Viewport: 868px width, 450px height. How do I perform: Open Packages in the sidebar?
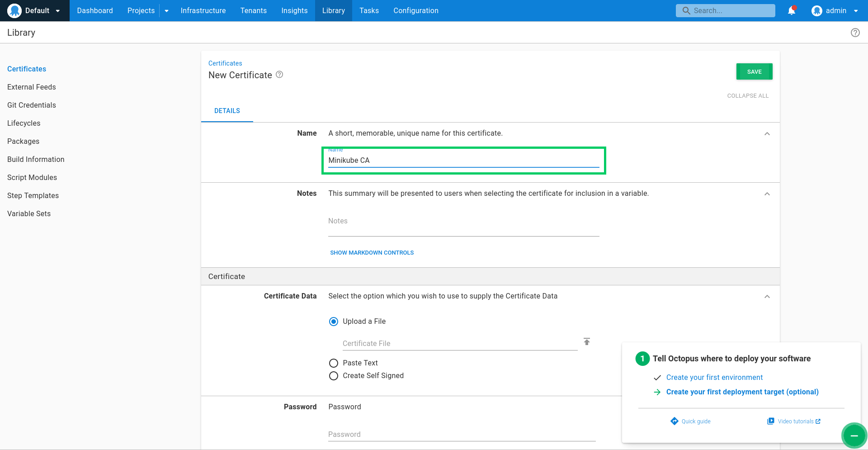pos(23,141)
